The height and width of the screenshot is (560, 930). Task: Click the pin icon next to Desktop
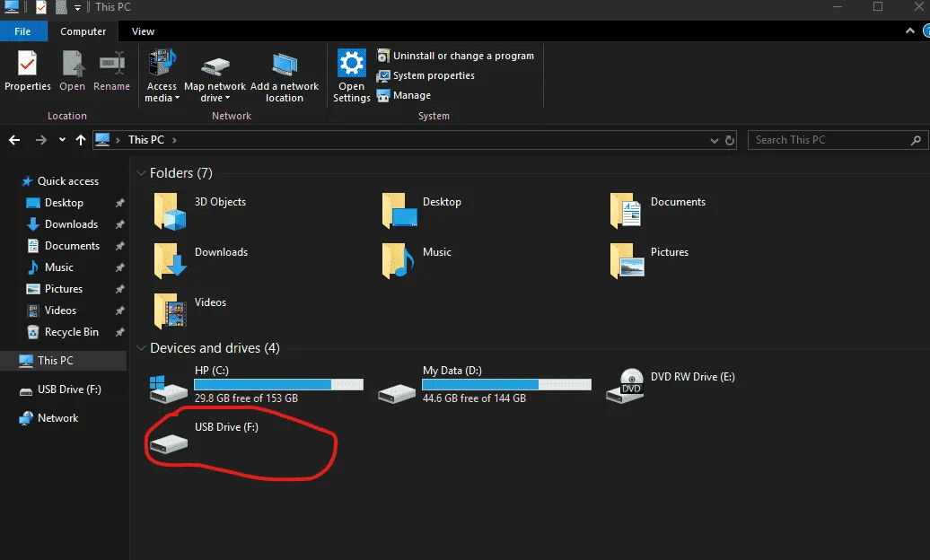pos(119,203)
